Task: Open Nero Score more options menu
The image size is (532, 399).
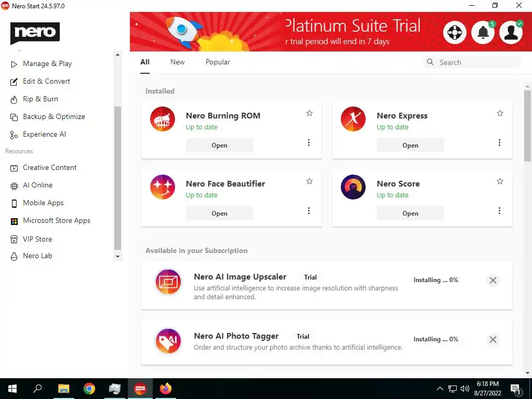Action: coord(499,211)
